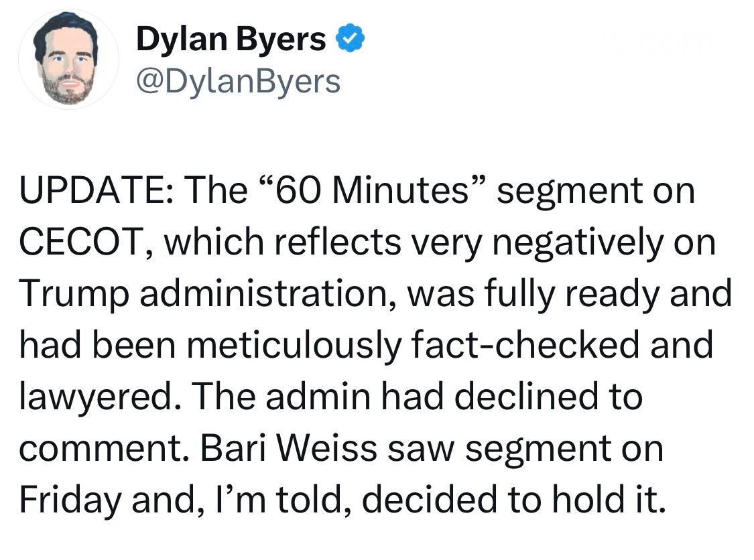Viewport: 754px width, 560px height.
Task: Click the words "Trump administration"
Action: 204,295
